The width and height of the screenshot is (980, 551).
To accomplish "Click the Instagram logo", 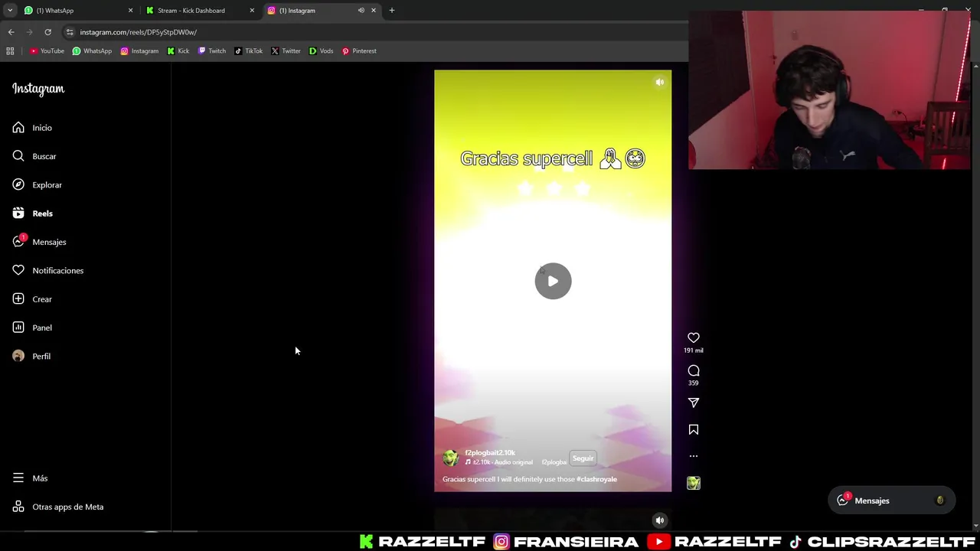I will [38, 89].
